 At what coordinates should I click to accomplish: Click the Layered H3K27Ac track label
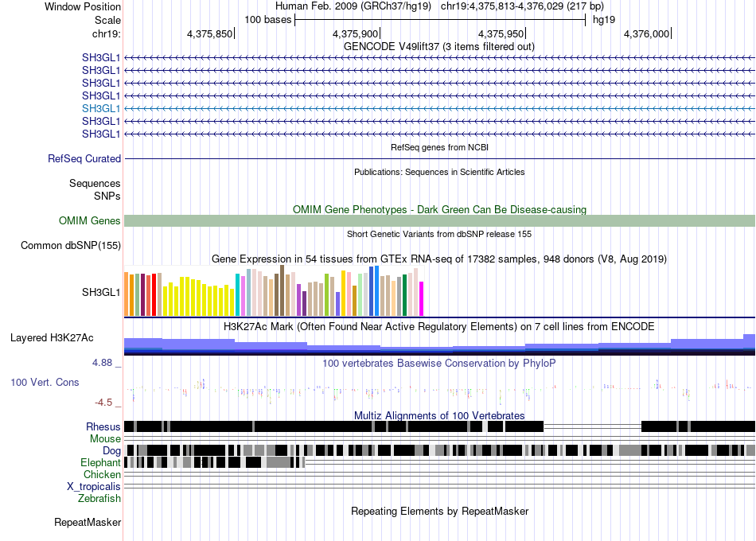pos(52,338)
